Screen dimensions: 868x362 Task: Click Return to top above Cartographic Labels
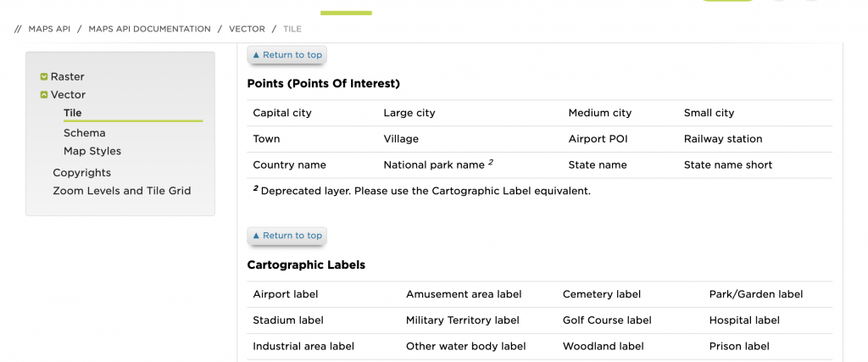tap(287, 236)
